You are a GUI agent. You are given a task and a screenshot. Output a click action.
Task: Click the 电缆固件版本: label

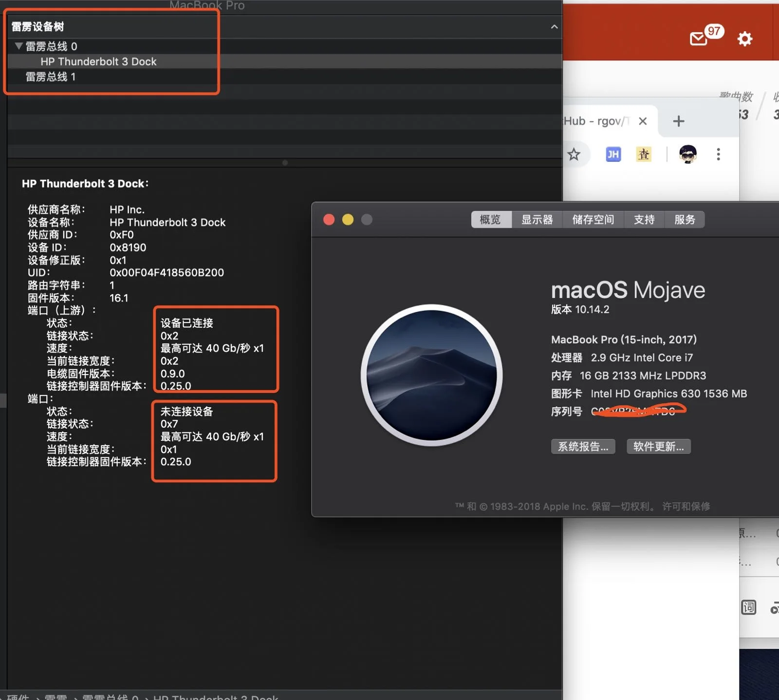tap(81, 374)
